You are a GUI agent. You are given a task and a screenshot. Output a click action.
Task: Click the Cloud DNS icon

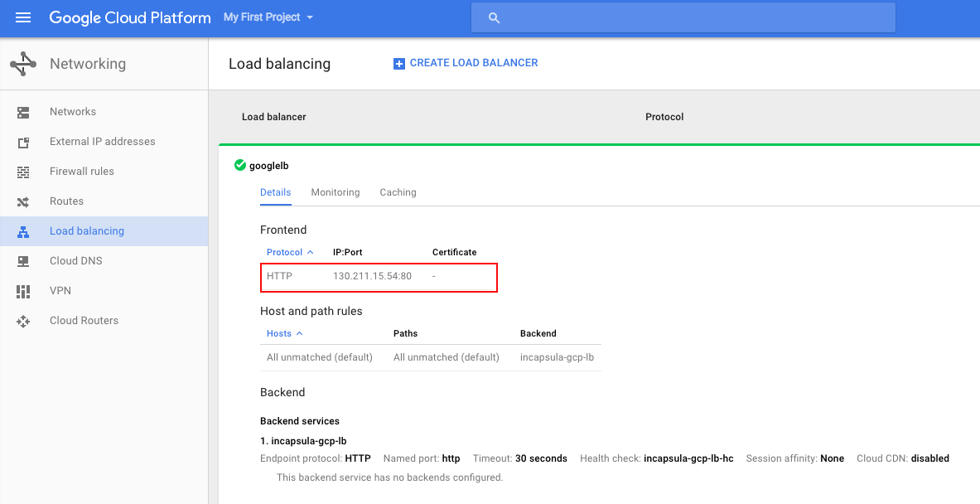coord(23,261)
